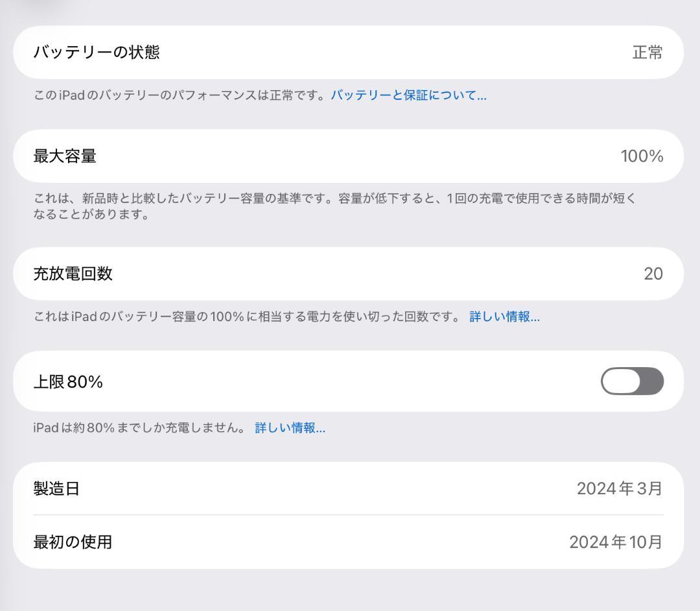Viewport: 700px width, 611px height.
Task: Tap the 2024年3月 manufacture date
Action: [x=619, y=488]
